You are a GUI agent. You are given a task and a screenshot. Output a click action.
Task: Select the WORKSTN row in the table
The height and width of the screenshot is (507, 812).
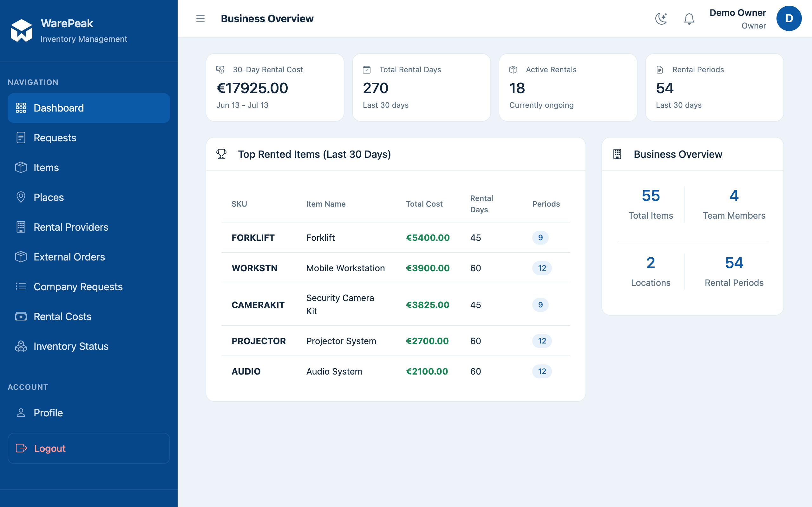pos(396,268)
